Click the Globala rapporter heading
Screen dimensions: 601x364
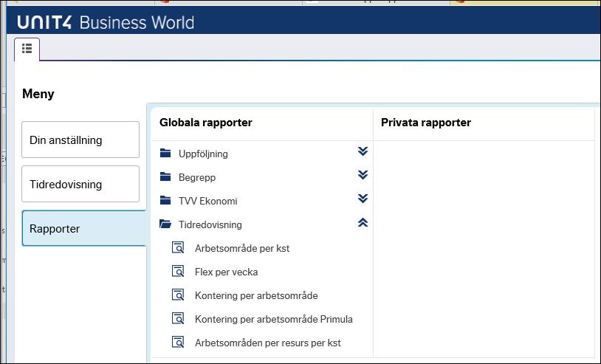click(206, 123)
